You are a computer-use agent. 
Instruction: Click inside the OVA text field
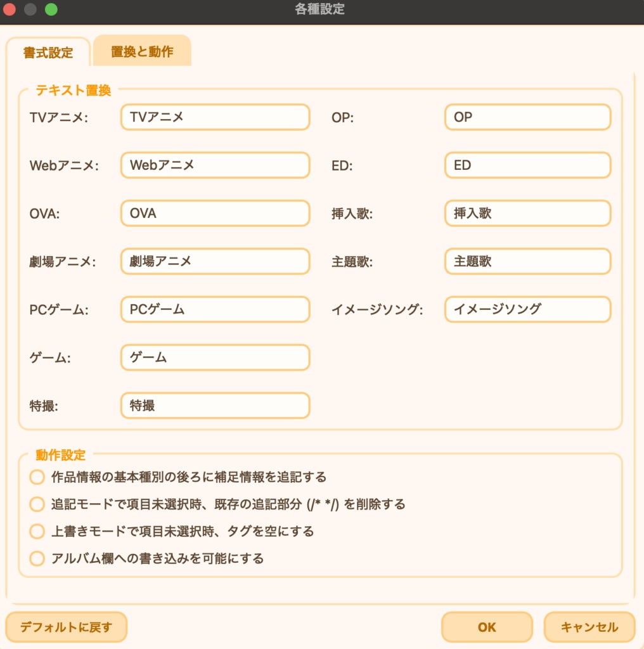[215, 213]
